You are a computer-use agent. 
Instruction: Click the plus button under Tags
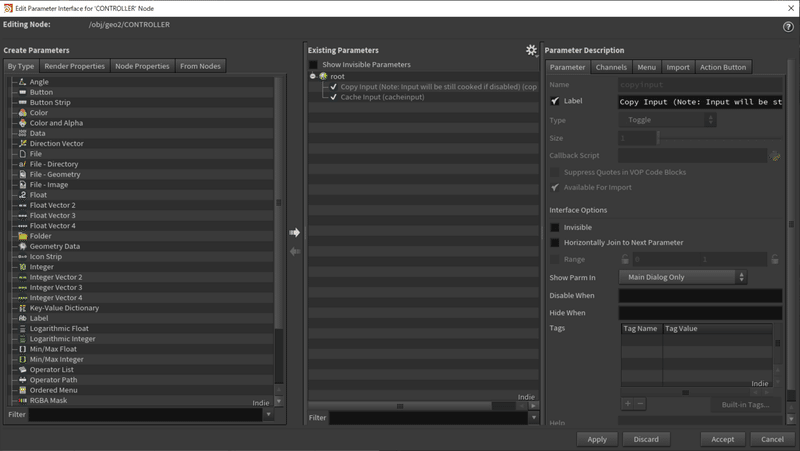coord(628,404)
